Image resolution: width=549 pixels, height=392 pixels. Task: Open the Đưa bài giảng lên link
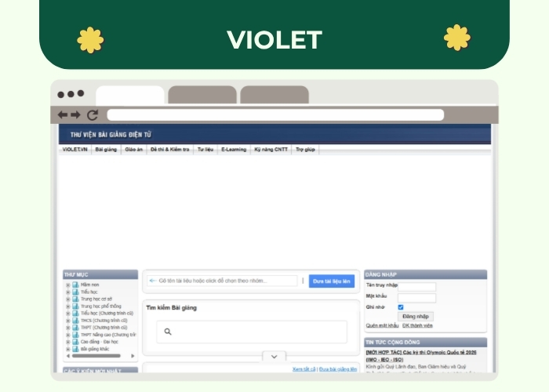point(338,369)
